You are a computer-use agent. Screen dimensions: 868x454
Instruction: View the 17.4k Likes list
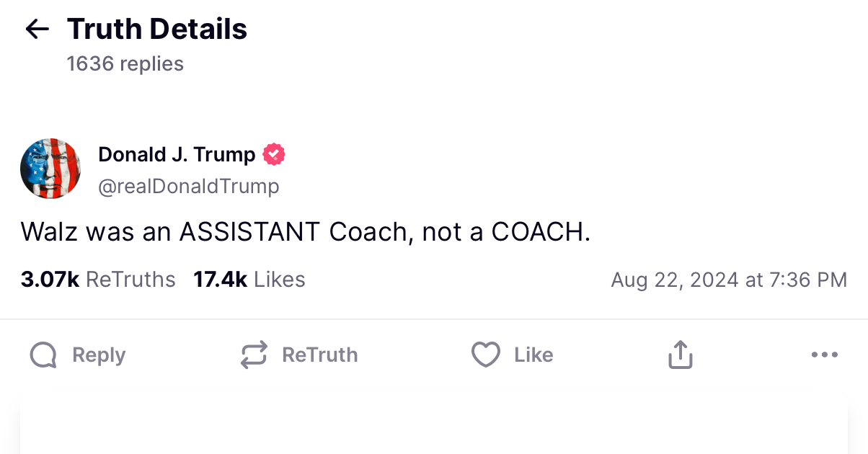coord(249,280)
